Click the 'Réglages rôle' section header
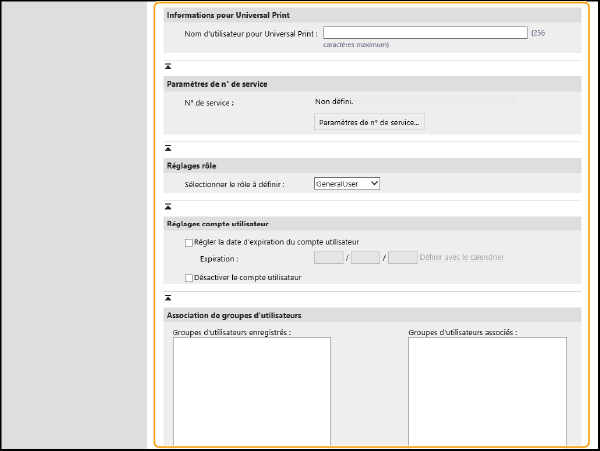Screen dimensions: 600x451 (191, 165)
